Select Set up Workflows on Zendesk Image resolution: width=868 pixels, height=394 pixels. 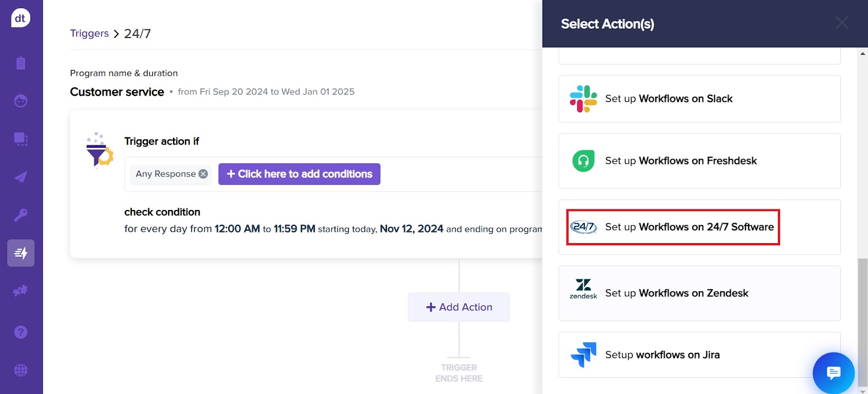tap(699, 294)
